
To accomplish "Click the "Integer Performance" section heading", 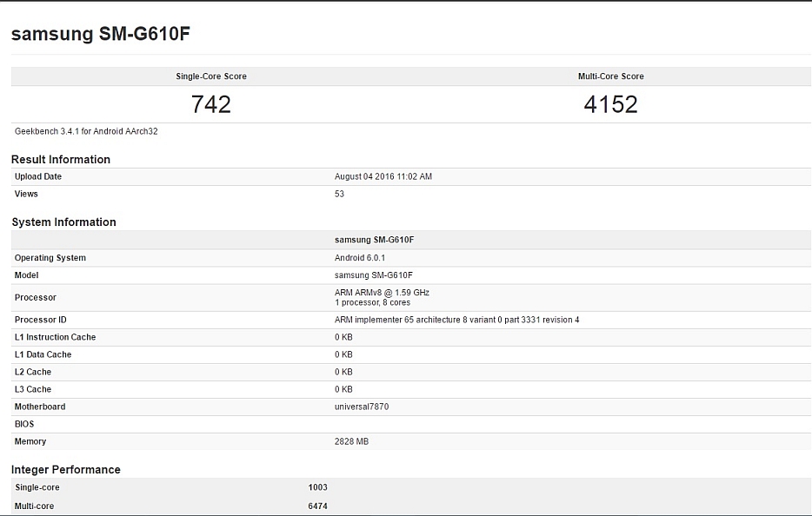I will point(66,469).
